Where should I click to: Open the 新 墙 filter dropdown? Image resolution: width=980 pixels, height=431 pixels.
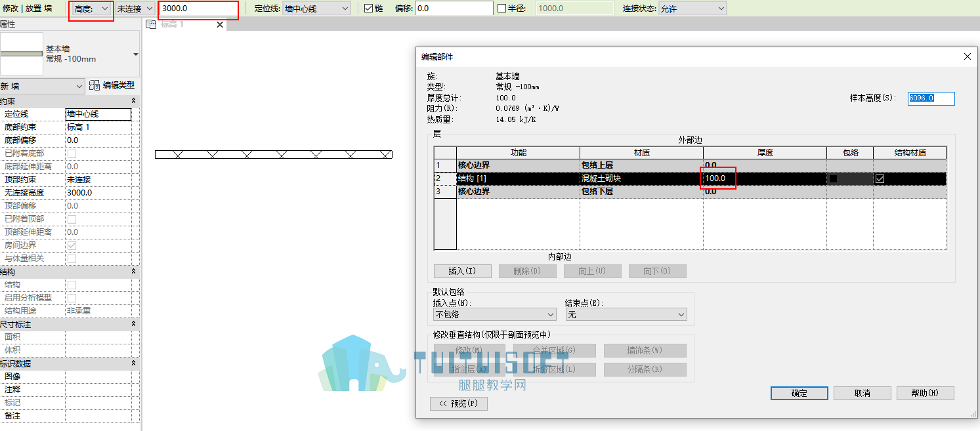[43, 86]
